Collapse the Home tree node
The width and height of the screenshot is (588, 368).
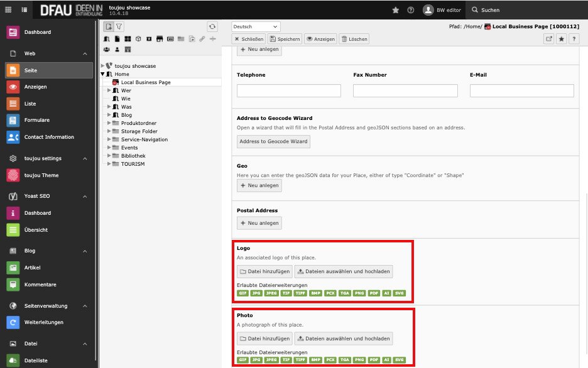coord(102,74)
